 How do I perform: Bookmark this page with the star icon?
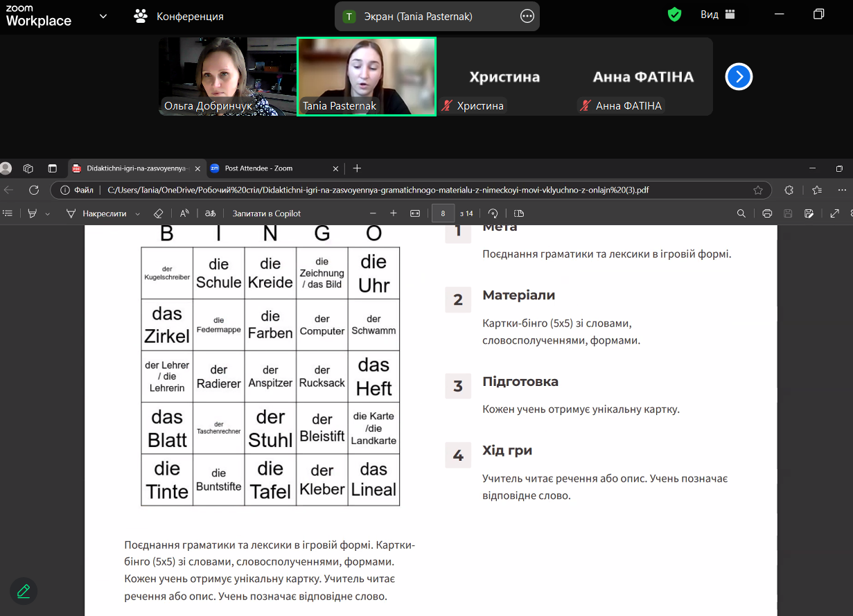[x=758, y=190]
